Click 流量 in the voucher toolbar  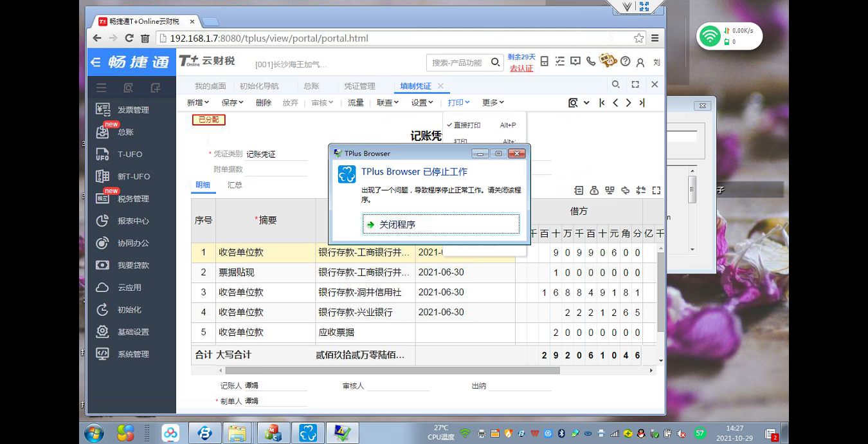[x=356, y=103]
